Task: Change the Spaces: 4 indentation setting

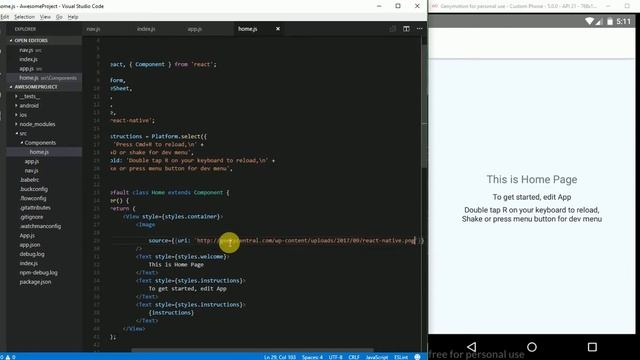Action: tap(312, 357)
